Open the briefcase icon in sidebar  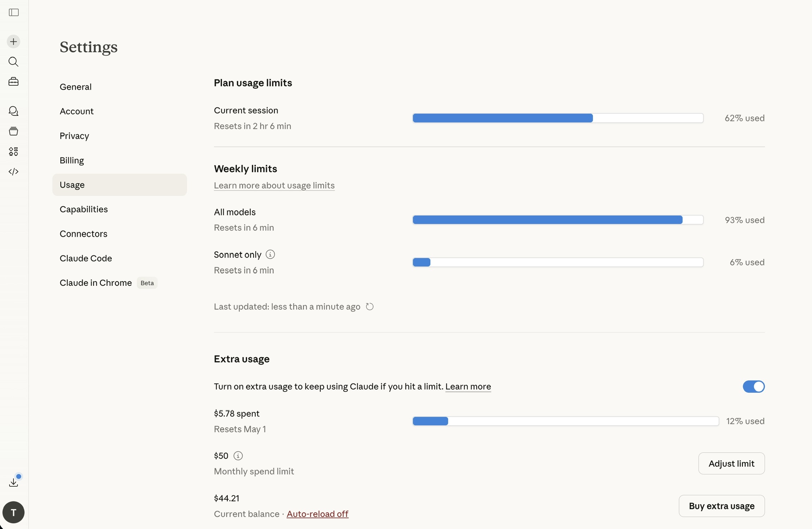click(13, 82)
